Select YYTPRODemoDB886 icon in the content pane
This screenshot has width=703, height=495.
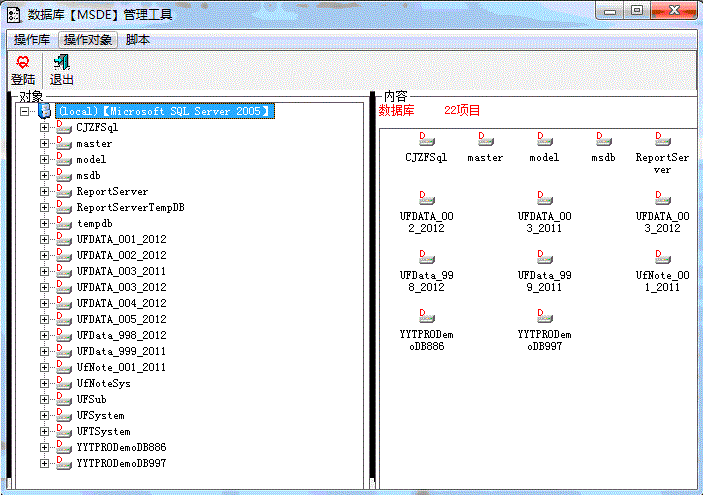[426, 316]
